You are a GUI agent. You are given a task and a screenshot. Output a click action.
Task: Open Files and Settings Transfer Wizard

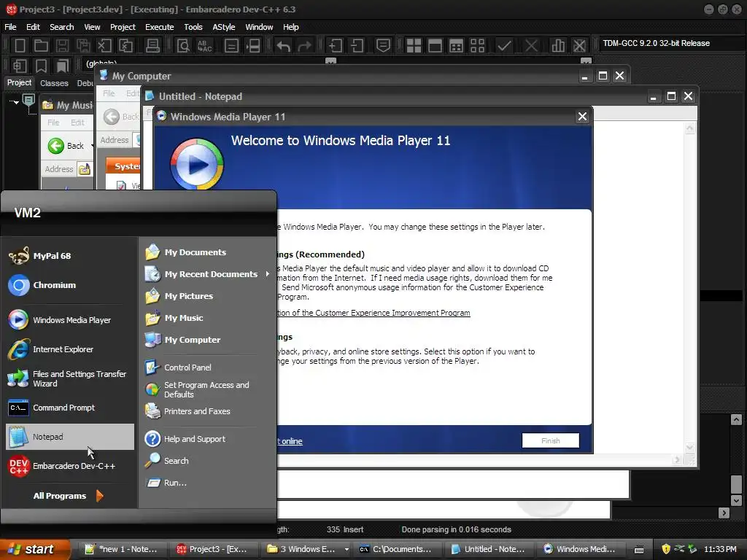pyautogui.click(x=70, y=378)
